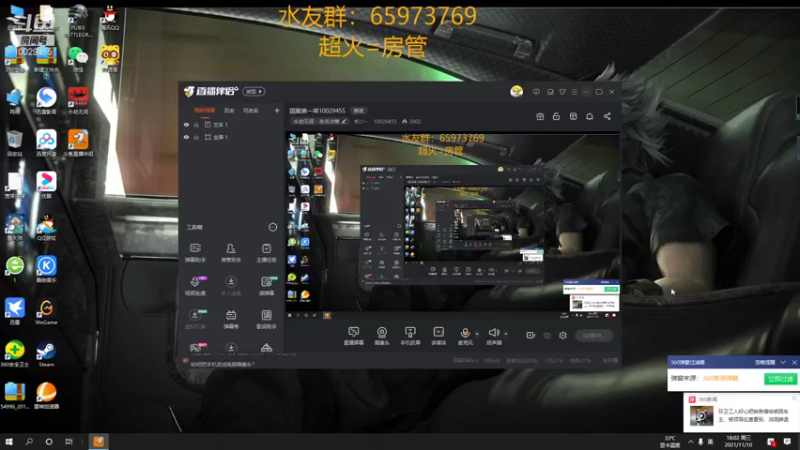
Task: Open streaming settings gear icon
Action: (563, 335)
